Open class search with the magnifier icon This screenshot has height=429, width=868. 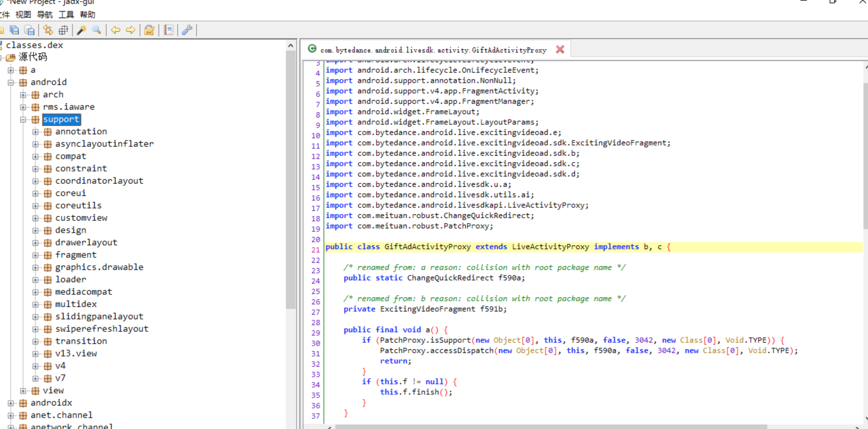(97, 30)
